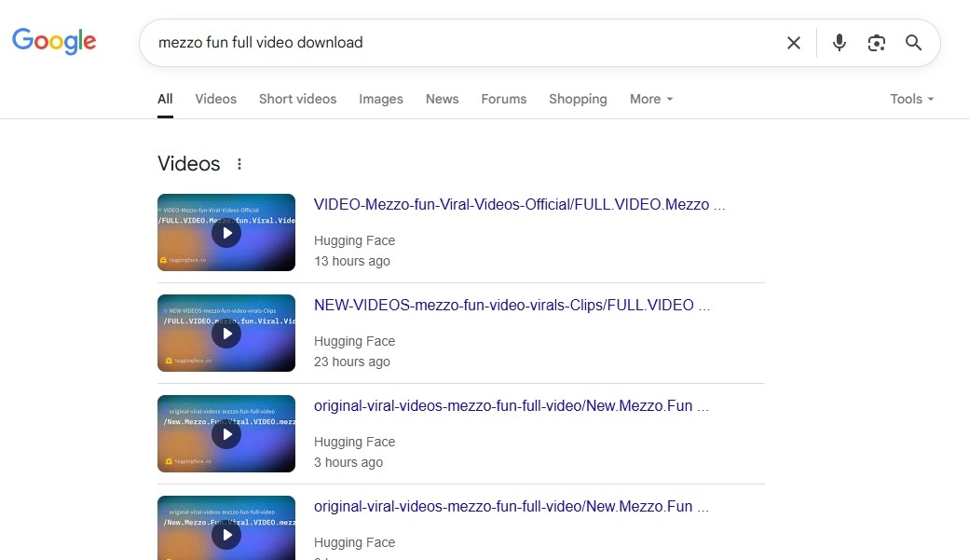Play the first Mezzo video thumbnail

tap(226, 233)
